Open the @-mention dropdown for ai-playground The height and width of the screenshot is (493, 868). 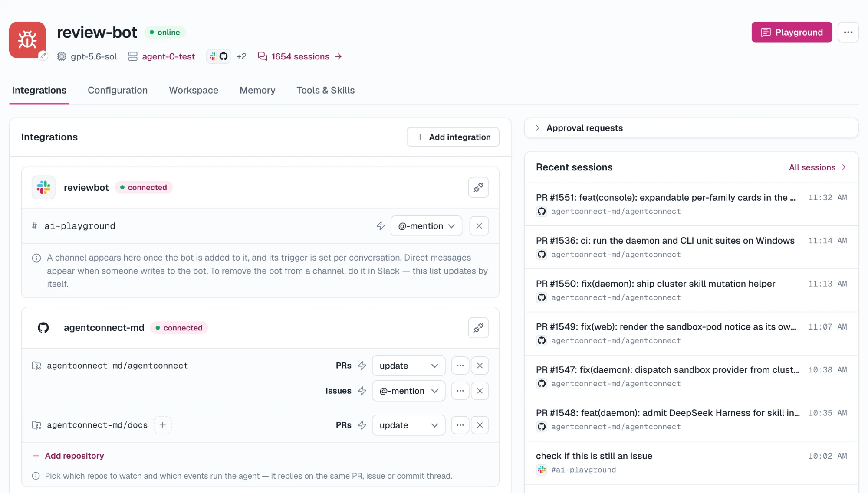pos(426,226)
